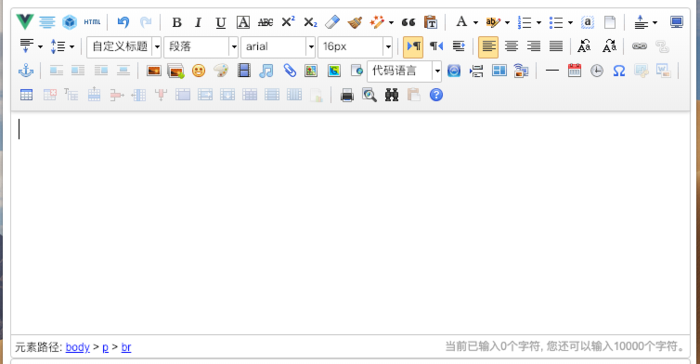
Task: Click the print printer icon
Action: pos(347,95)
